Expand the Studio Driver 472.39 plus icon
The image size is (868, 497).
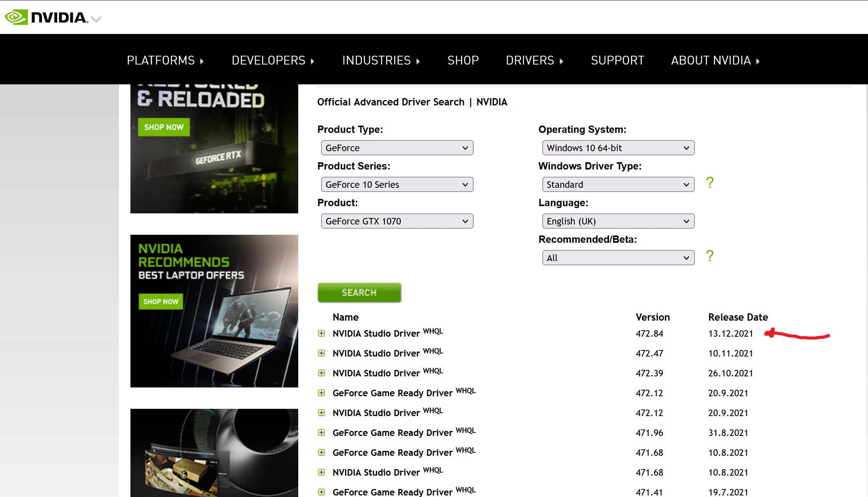(x=321, y=373)
